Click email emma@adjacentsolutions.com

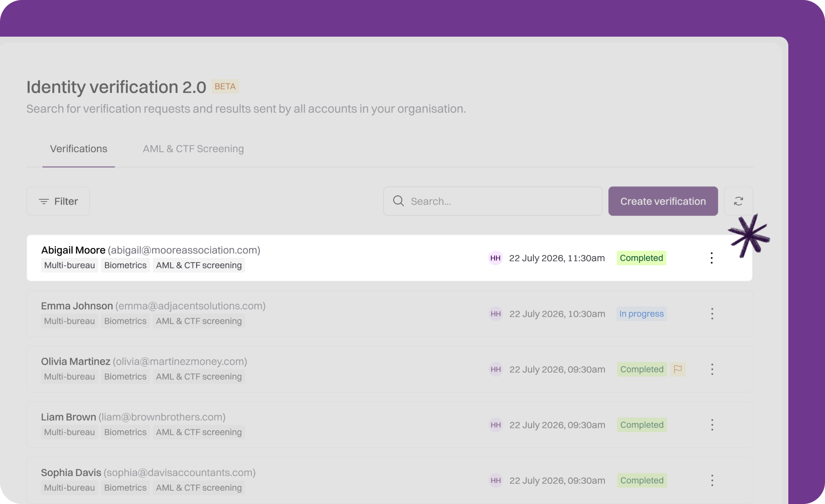click(190, 306)
